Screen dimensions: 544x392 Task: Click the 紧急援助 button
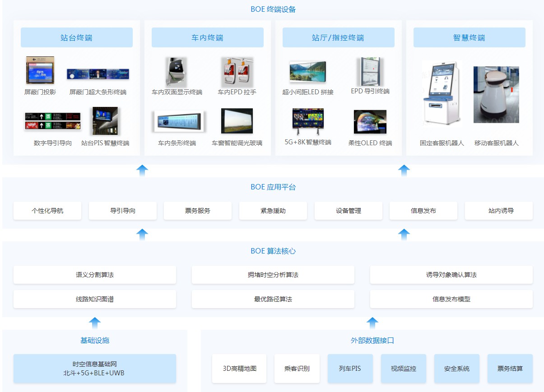[273, 211]
